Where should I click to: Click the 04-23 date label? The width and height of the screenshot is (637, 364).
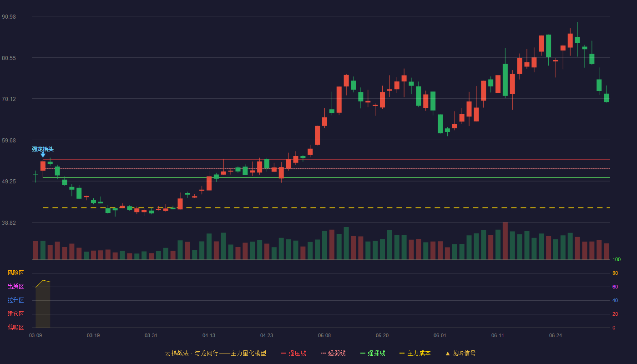tap(267, 335)
